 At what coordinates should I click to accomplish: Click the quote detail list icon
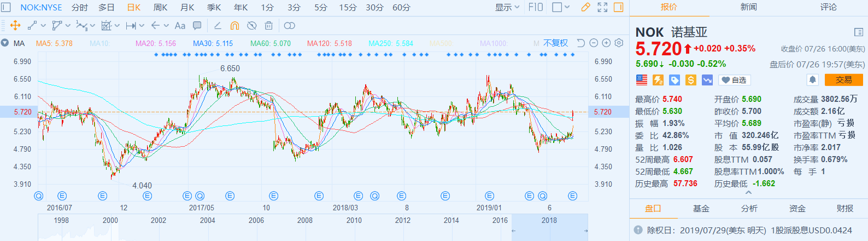click(858, 32)
